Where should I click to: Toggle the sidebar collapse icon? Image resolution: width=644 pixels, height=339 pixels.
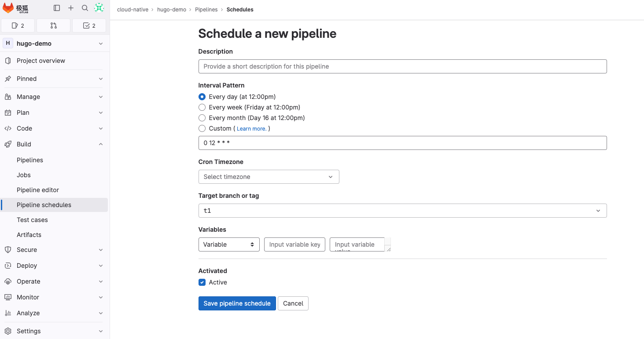(x=57, y=8)
